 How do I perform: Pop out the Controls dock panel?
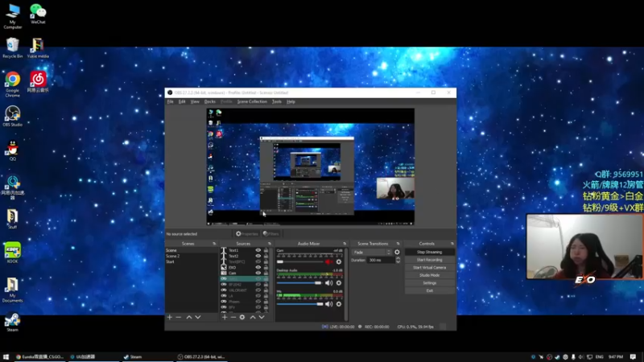point(452,244)
